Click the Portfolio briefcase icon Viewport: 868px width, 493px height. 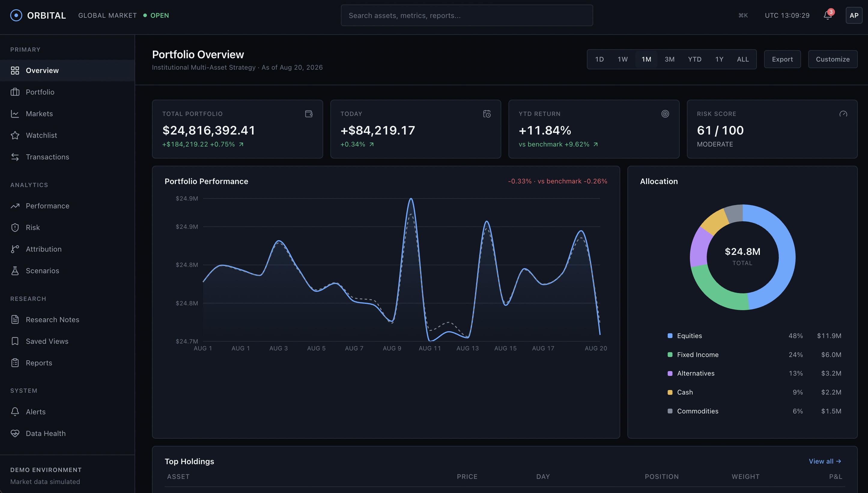[15, 92]
